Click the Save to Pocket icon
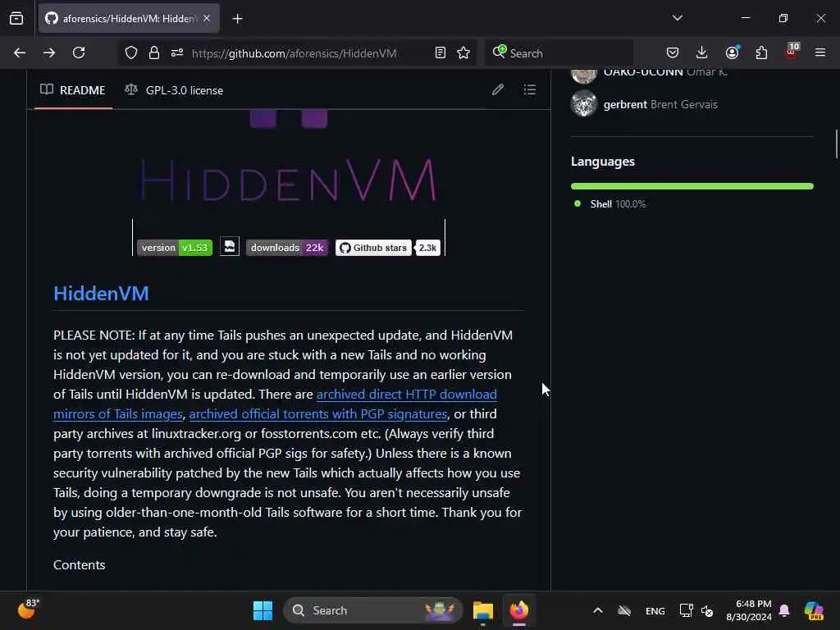The width and height of the screenshot is (840, 630). click(673, 52)
